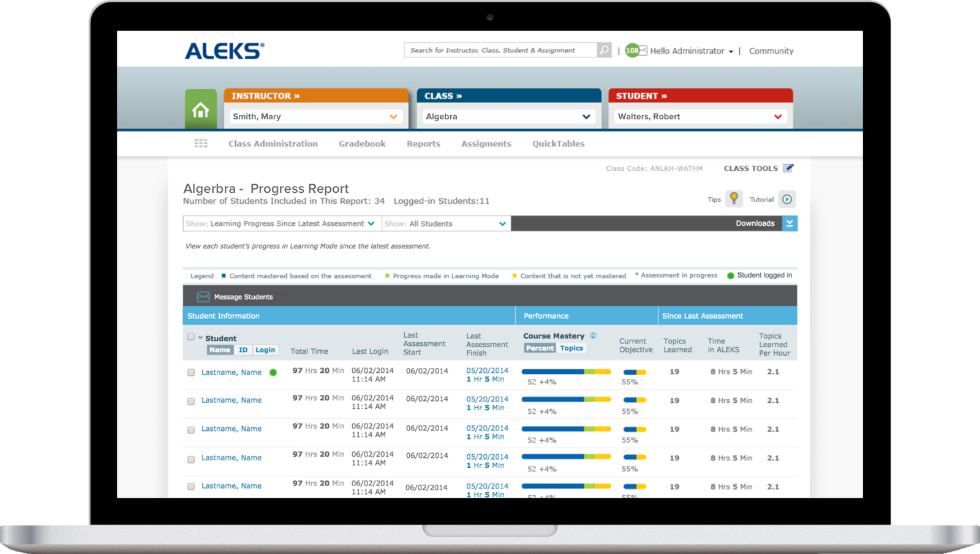The height and width of the screenshot is (554, 980).
Task: Open the grid apps icon beside Class Administration
Action: pyautogui.click(x=201, y=143)
